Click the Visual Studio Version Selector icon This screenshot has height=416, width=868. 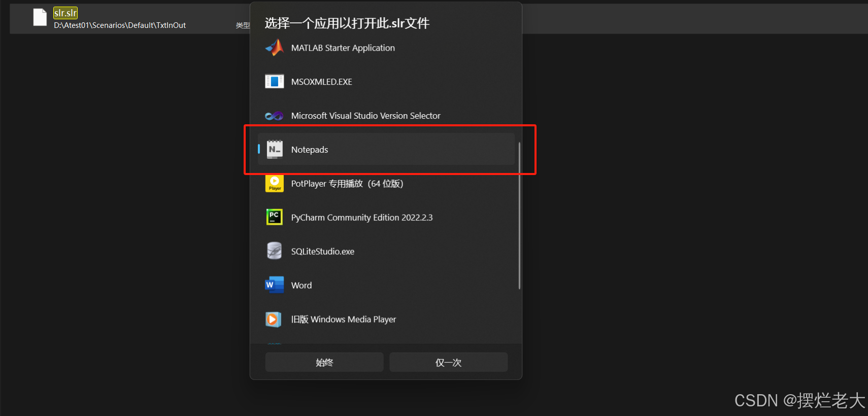click(275, 116)
